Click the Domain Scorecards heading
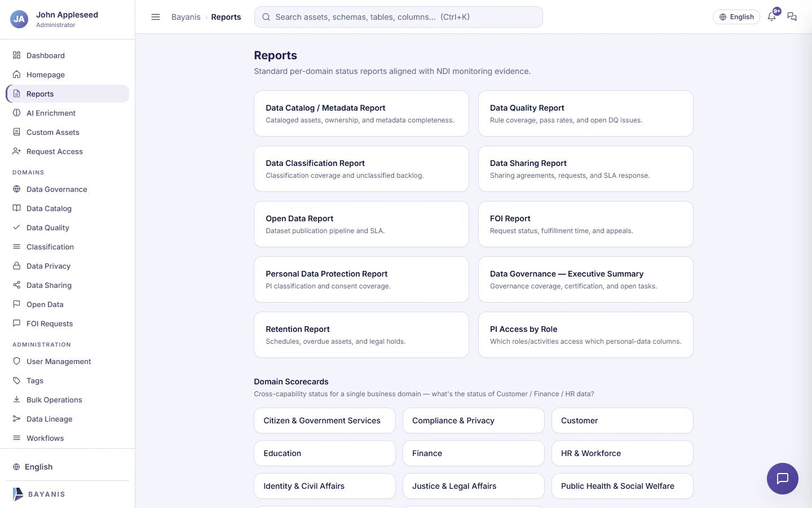This screenshot has height=508, width=812. pos(291,382)
